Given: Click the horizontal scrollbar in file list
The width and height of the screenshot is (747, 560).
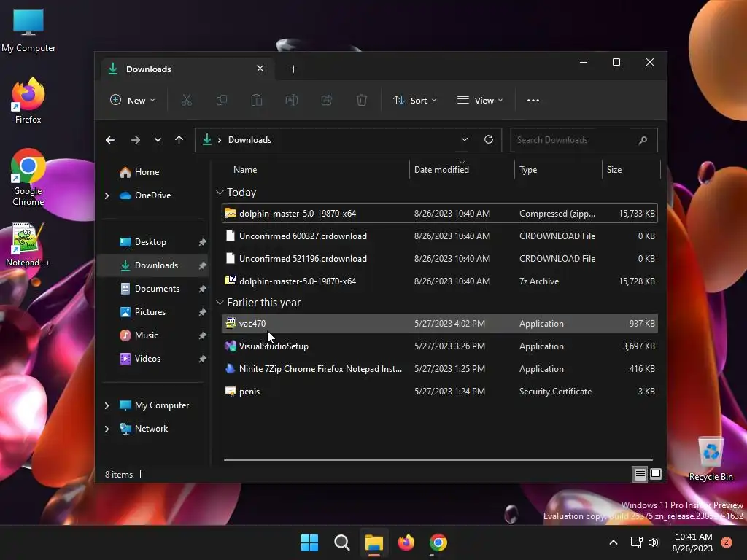Looking at the screenshot, I should coord(438,460).
